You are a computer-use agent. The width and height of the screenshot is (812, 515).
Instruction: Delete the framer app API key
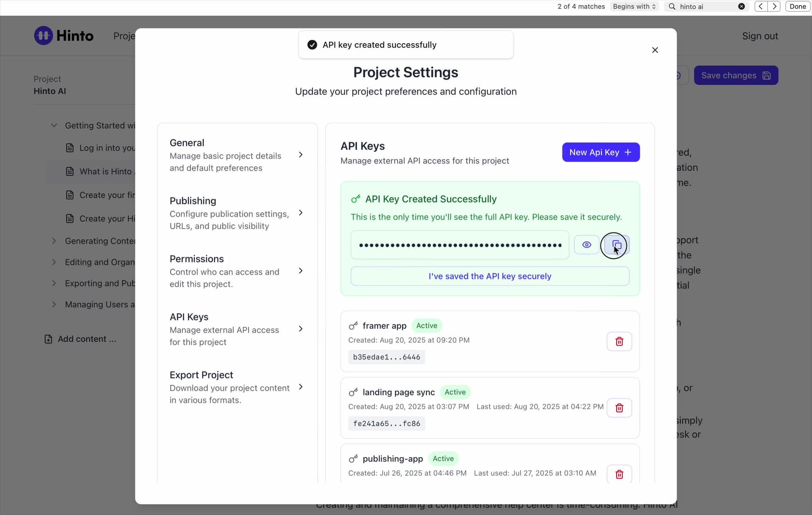pyautogui.click(x=619, y=341)
